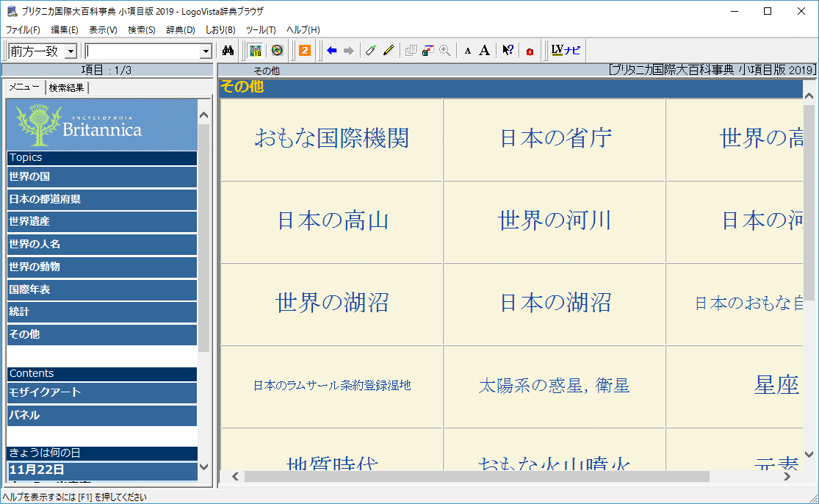Open the ヘルプ(H) menu
The width and height of the screenshot is (819, 504).
coord(303,30)
